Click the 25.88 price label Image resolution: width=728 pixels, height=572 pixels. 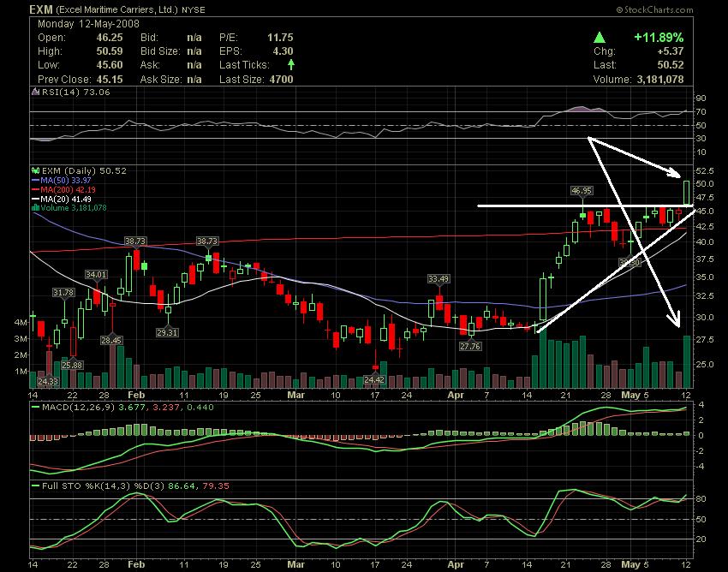72,365
